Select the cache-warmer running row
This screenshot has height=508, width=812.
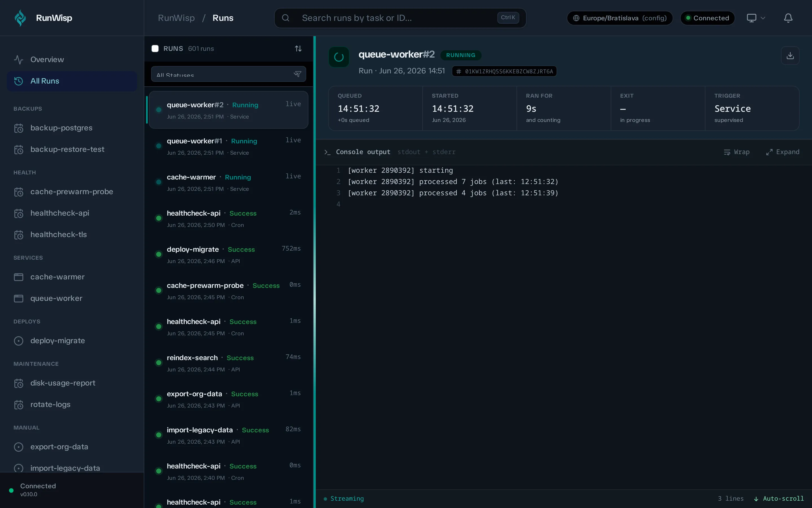click(x=228, y=182)
